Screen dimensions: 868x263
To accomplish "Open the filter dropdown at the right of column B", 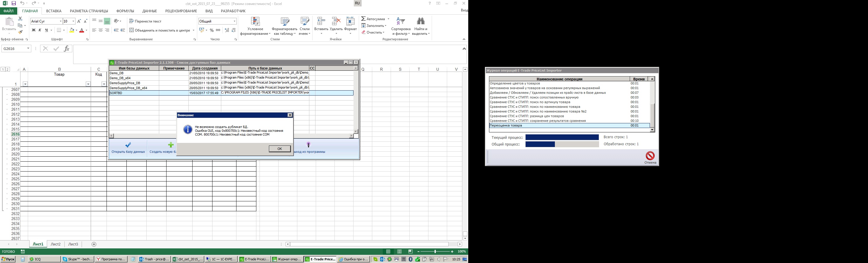I will pyautogui.click(x=88, y=84).
